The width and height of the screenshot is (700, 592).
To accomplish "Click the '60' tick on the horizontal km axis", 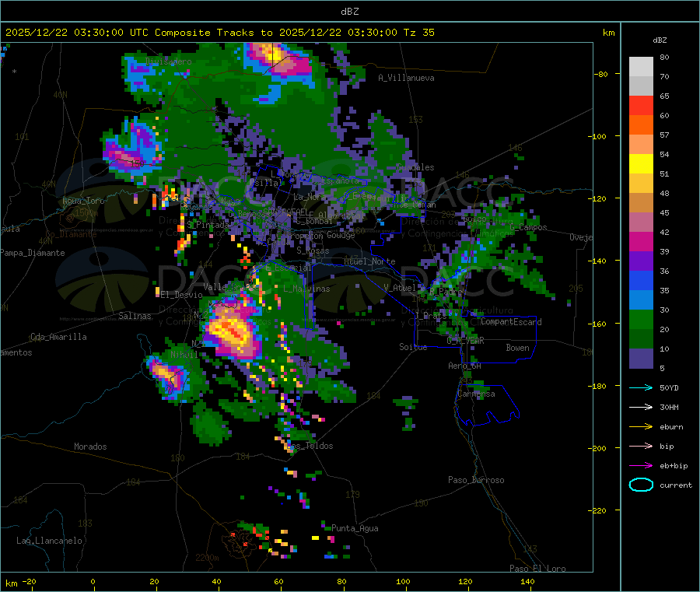I will coord(278,582).
